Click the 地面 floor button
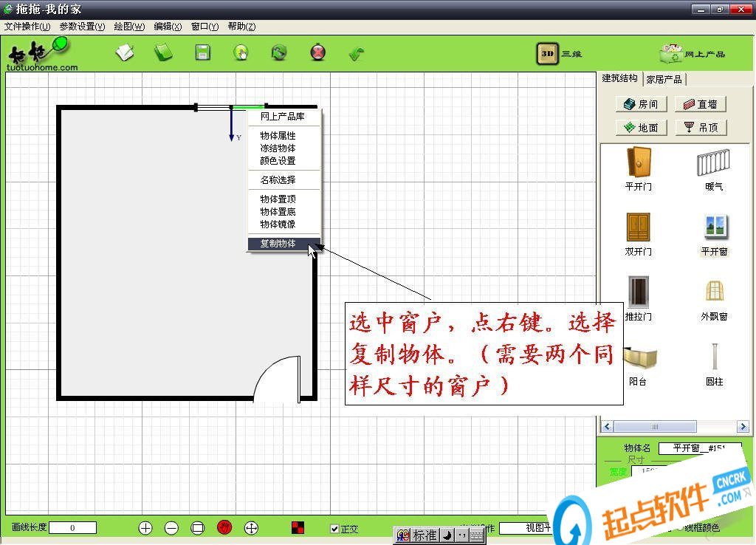This screenshot has height=545, width=756. [x=642, y=127]
